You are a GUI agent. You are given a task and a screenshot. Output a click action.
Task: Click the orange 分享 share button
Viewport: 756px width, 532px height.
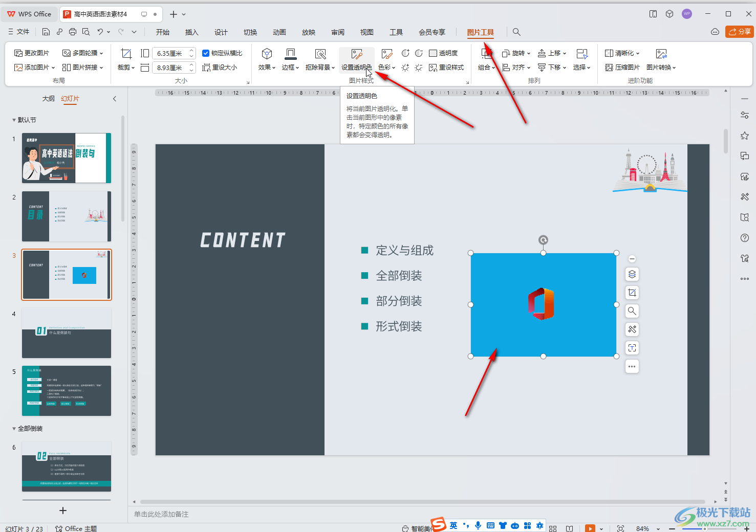tap(740, 32)
